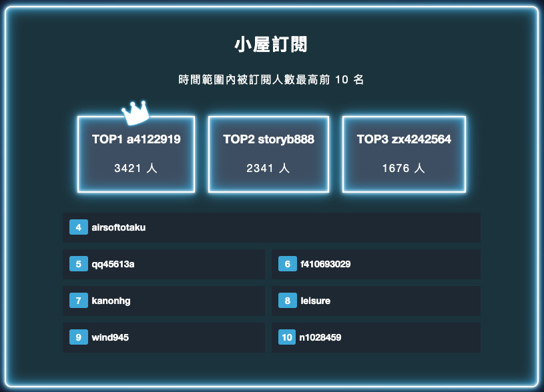Open the TOP2 storyb888 card
Viewport: 544px width, 392px height.
(268, 154)
